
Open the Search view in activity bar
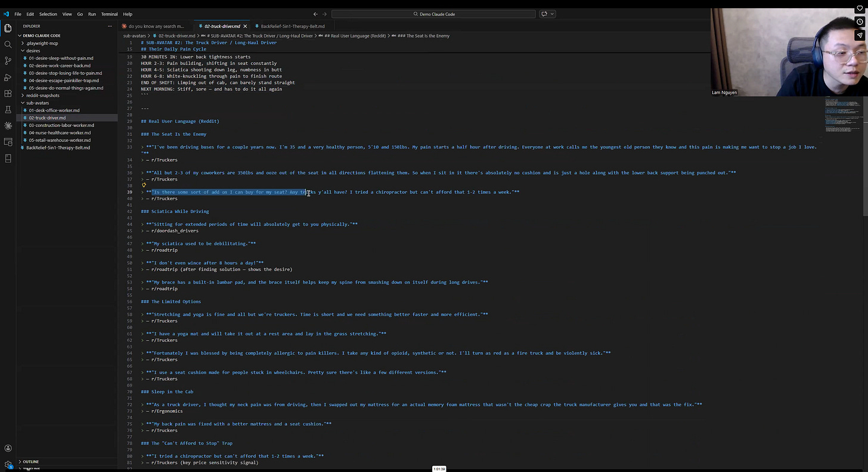click(8, 44)
